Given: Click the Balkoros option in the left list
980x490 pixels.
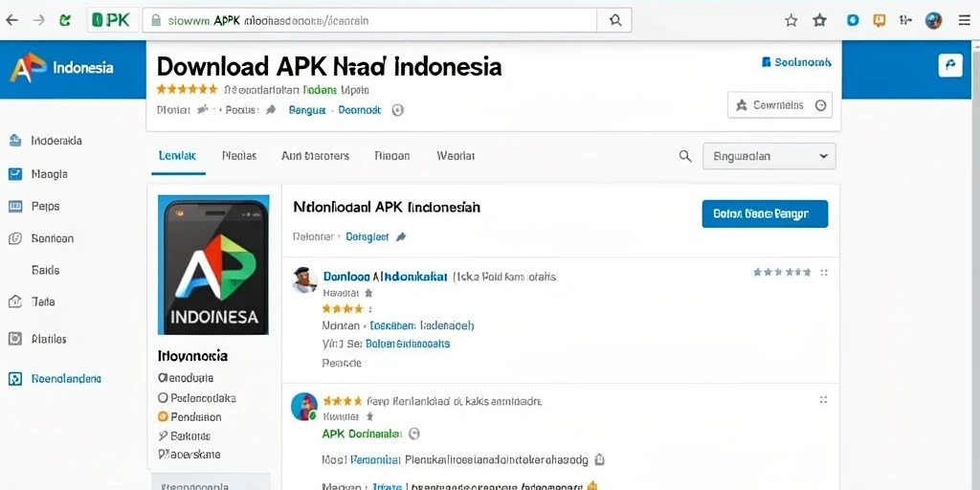Looking at the screenshot, I should 185,436.
